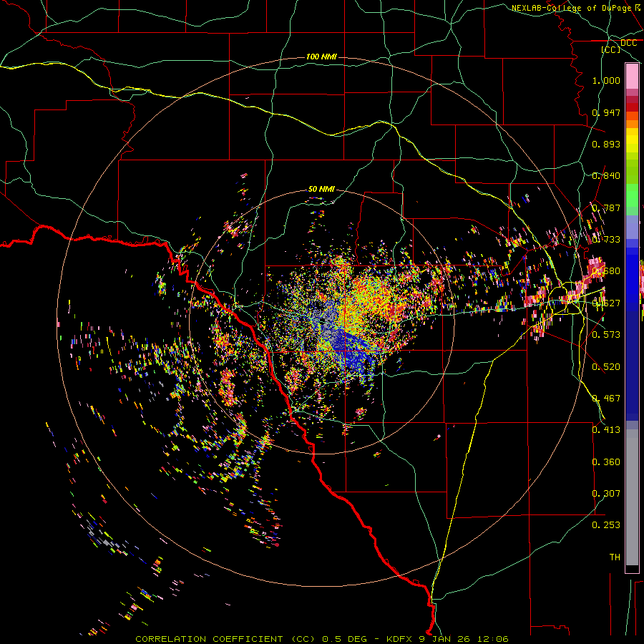Click the 0.307 scale value
This screenshot has width=644, height=644.
tap(606, 494)
